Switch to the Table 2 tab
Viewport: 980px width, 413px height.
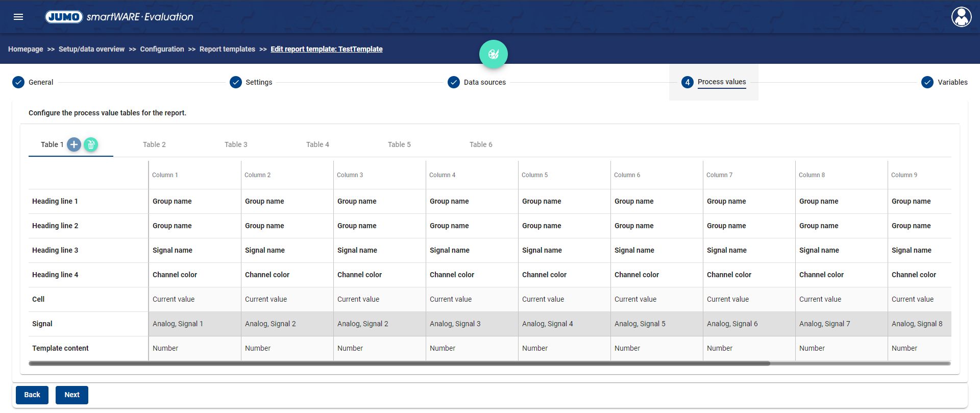[154, 144]
